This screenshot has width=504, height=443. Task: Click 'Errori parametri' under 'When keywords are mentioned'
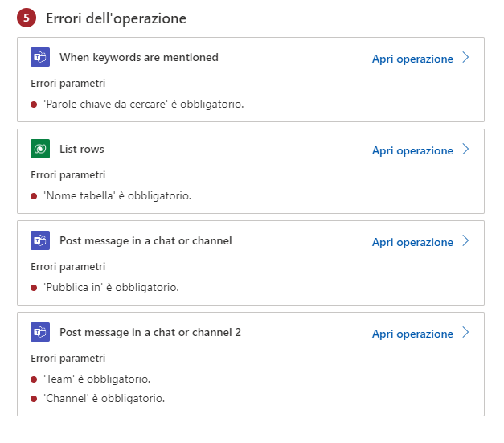[x=68, y=84]
